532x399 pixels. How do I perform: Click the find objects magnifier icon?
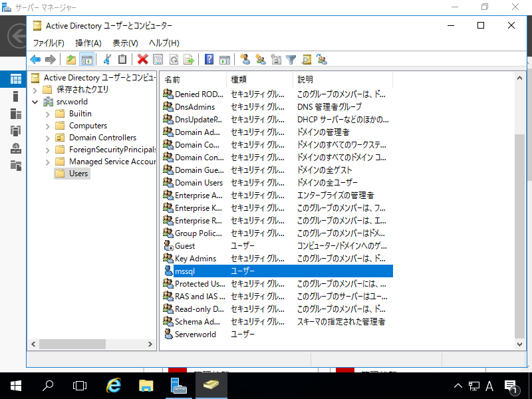tap(307, 60)
